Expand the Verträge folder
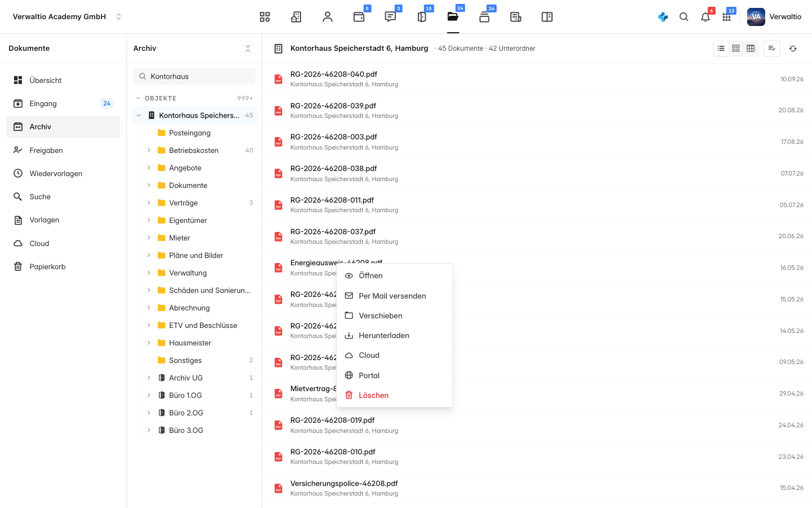This screenshot has height=508, width=812. point(149,203)
